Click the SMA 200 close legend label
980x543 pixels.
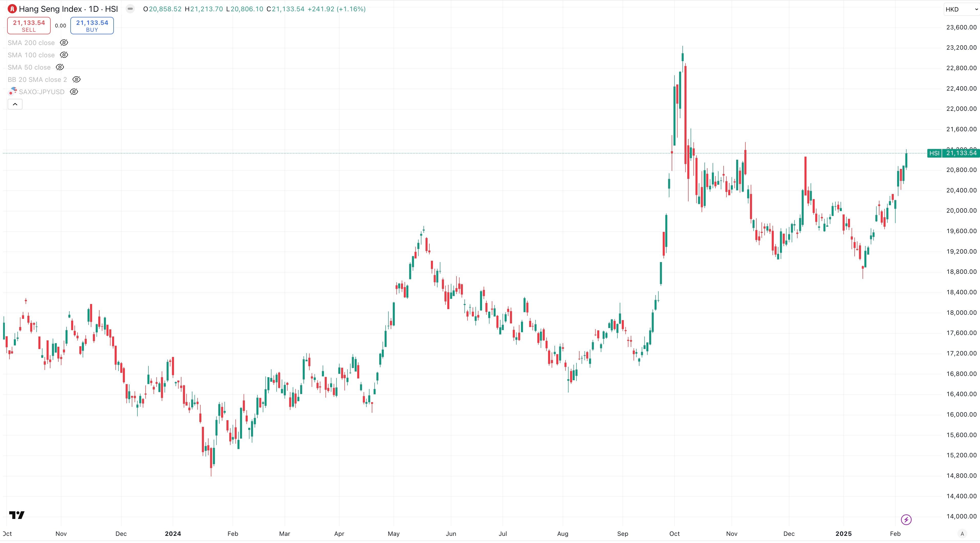(31, 43)
